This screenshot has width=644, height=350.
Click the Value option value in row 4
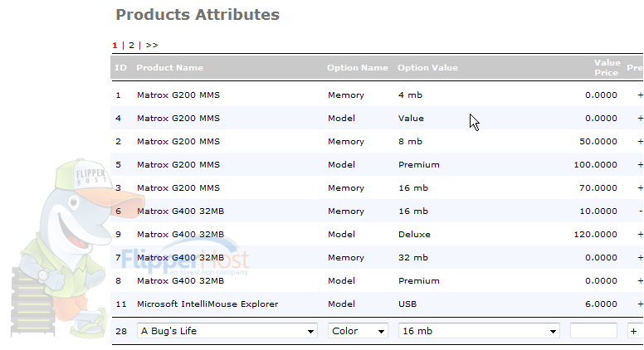point(411,118)
